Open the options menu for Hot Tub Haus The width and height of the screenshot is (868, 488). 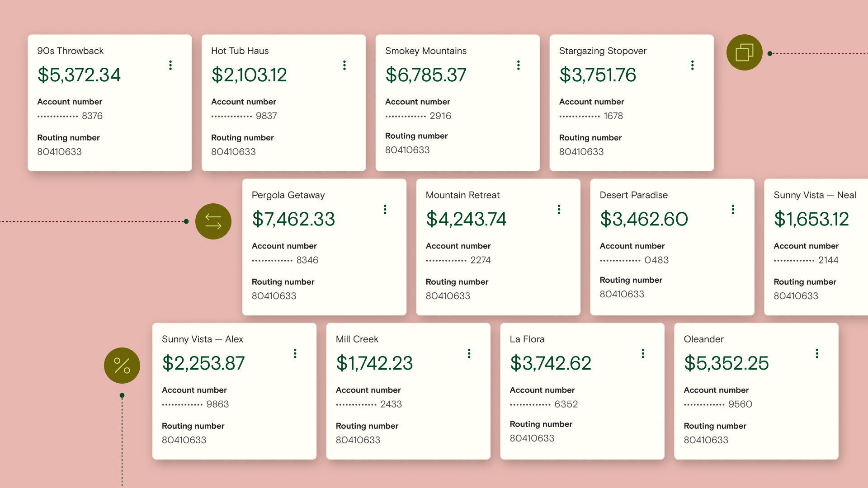344,65
